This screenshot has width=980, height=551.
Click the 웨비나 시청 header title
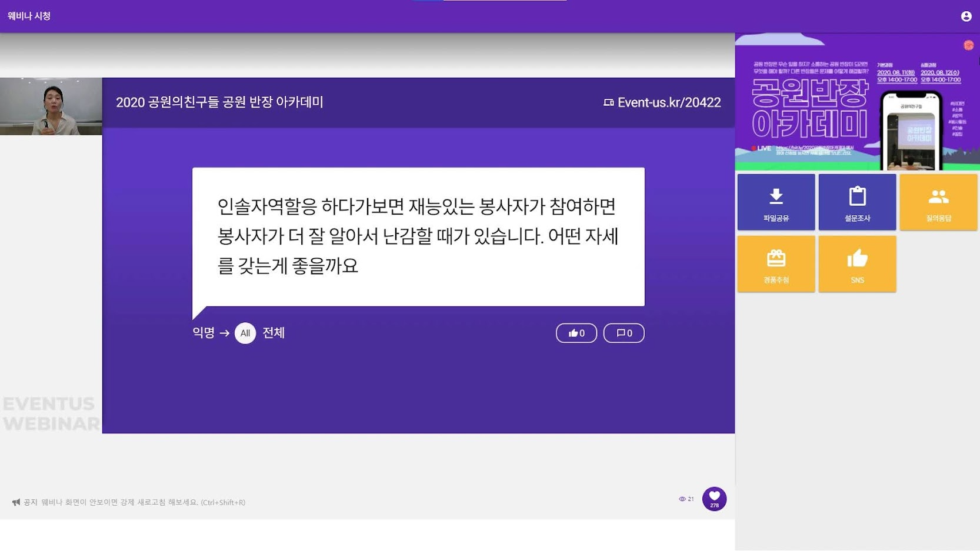[x=29, y=16]
